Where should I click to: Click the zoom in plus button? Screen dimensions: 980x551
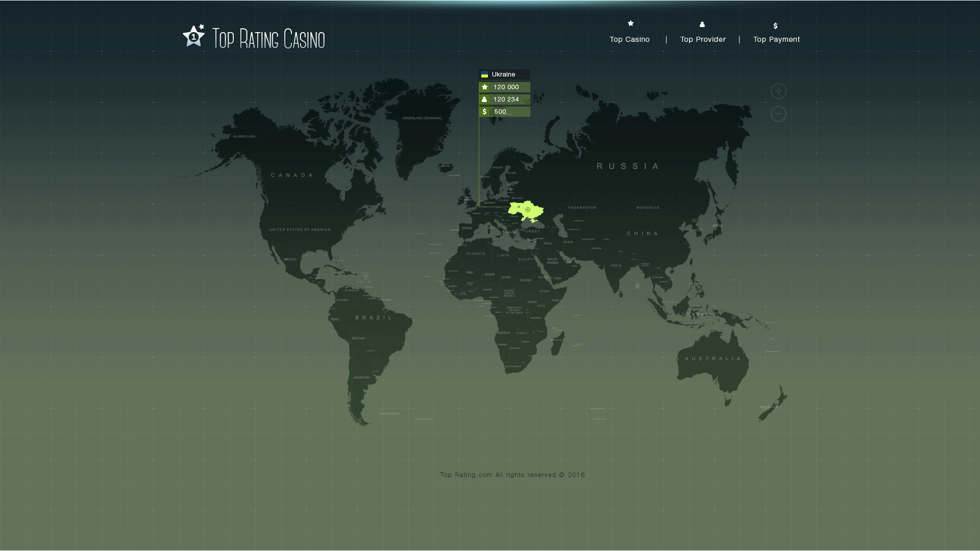point(778,91)
